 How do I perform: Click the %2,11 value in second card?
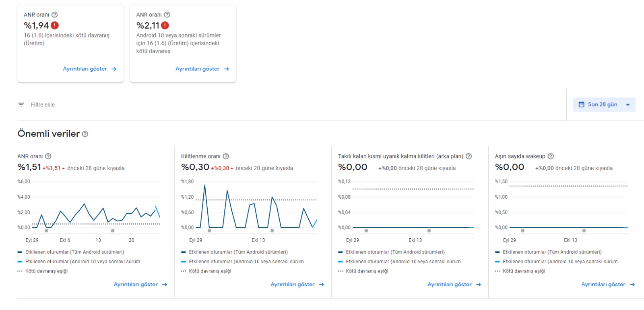tap(148, 25)
